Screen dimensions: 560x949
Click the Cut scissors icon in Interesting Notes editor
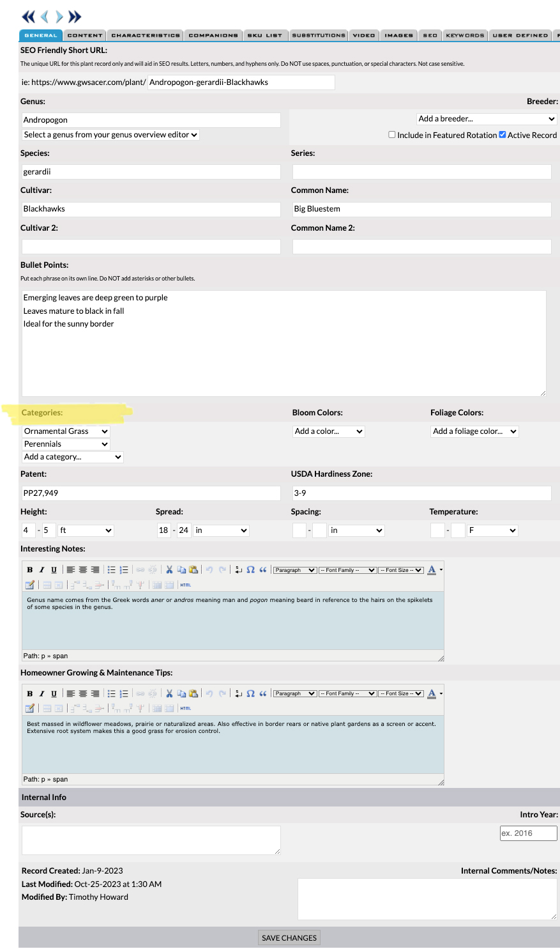(x=169, y=570)
